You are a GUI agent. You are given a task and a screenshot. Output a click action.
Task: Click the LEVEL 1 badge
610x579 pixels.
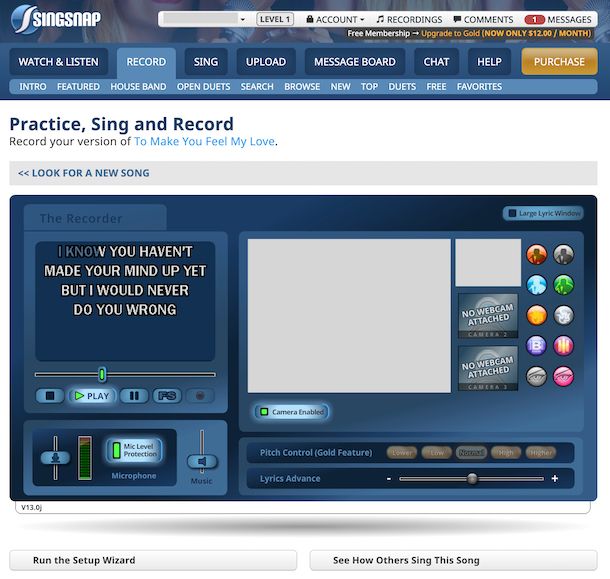275,19
